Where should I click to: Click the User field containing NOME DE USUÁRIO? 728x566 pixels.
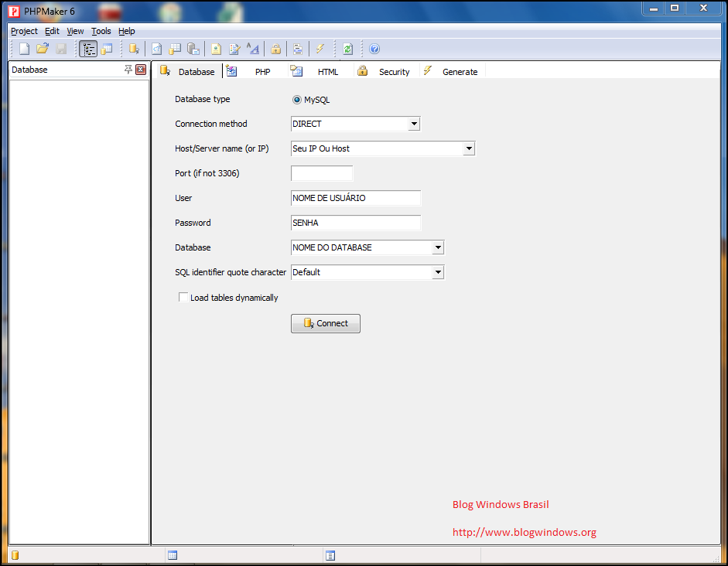[356, 198]
